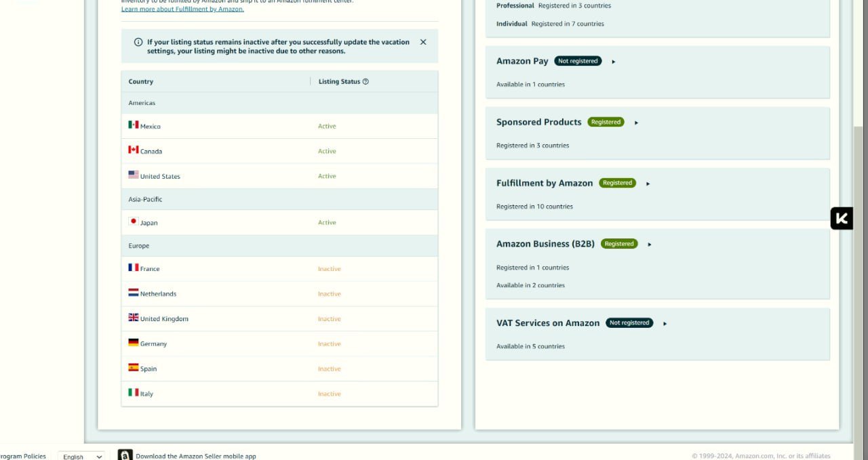
Task: Click the Registered badge for Sponsored Products
Action: 606,122
